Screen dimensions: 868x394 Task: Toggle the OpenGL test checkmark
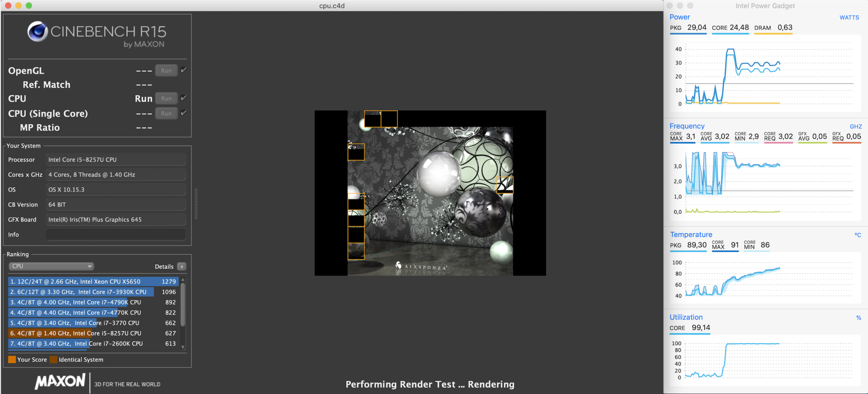(184, 70)
